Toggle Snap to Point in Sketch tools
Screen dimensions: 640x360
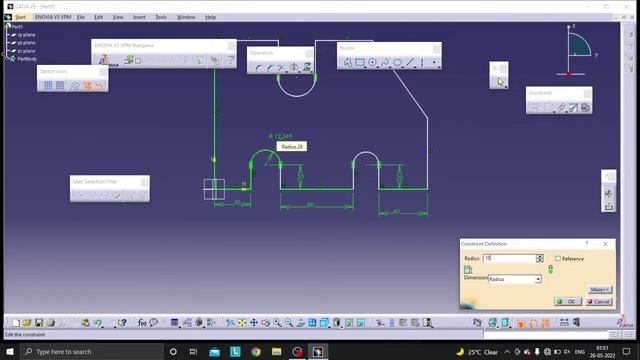[60, 85]
